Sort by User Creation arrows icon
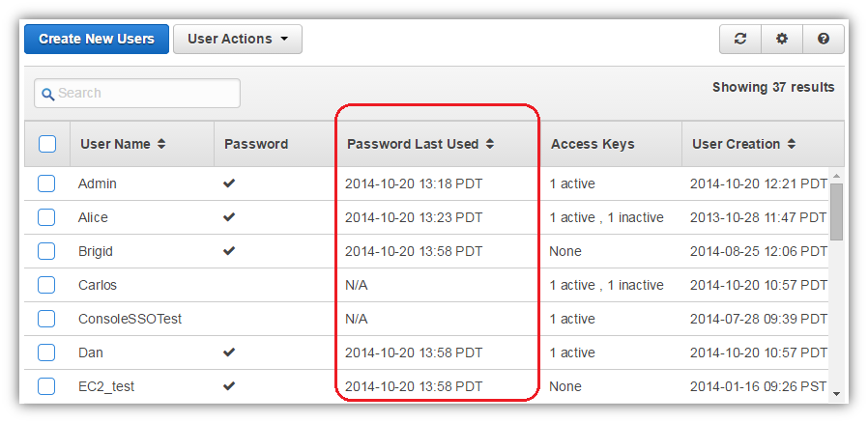Screen dimensions: 868x423 point(791,144)
